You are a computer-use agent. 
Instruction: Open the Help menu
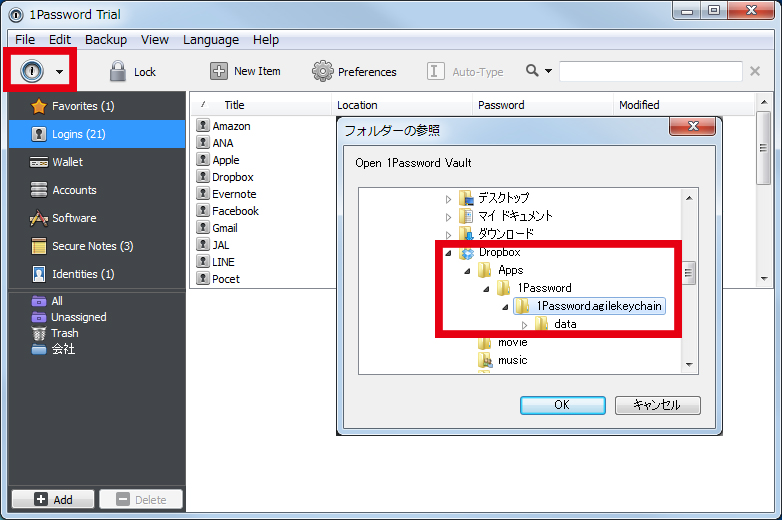coord(266,39)
